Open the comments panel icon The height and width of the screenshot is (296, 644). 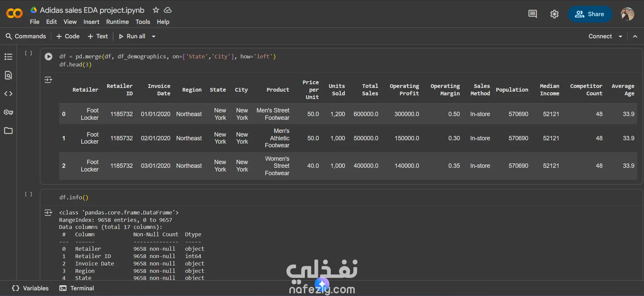533,14
